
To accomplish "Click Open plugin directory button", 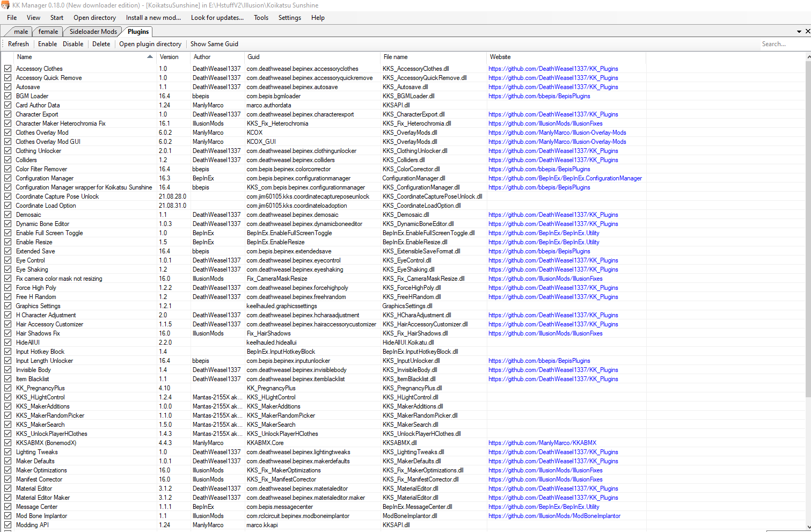I will tap(150, 44).
